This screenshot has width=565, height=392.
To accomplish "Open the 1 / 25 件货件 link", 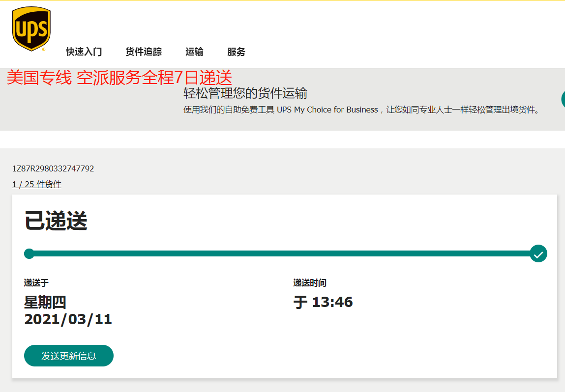I will pyautogui.click(x=37, y=184).
